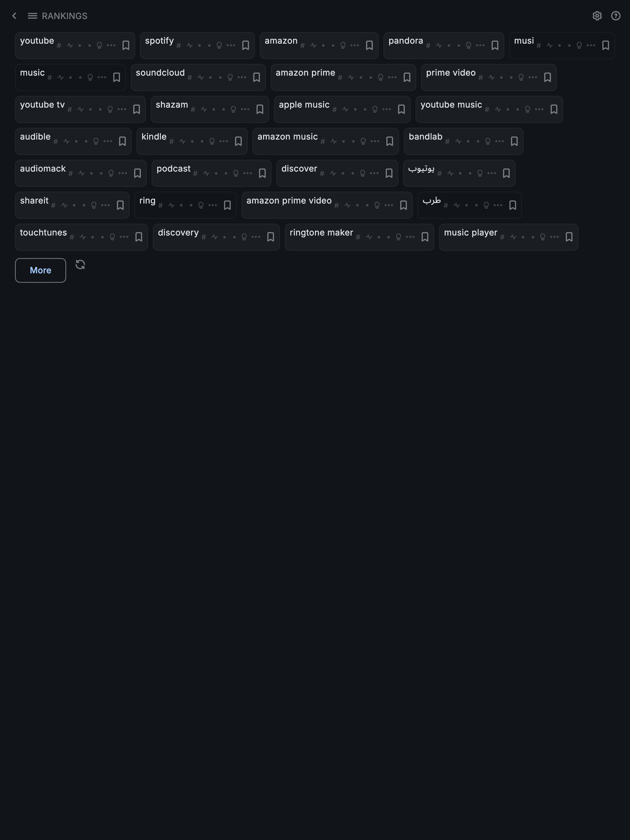Open the audiomack keyword
The height and width of the screenshot is (840, 630).
pos(43,168)
